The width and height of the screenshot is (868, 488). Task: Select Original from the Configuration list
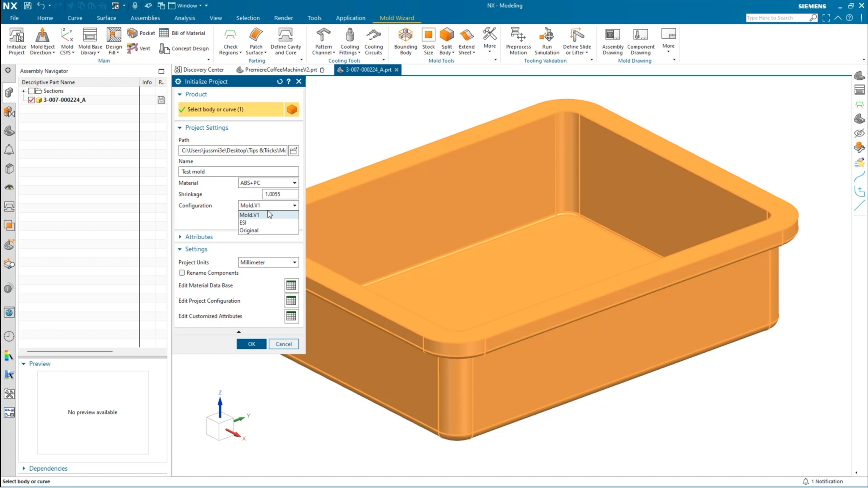[x=249, y=230]
